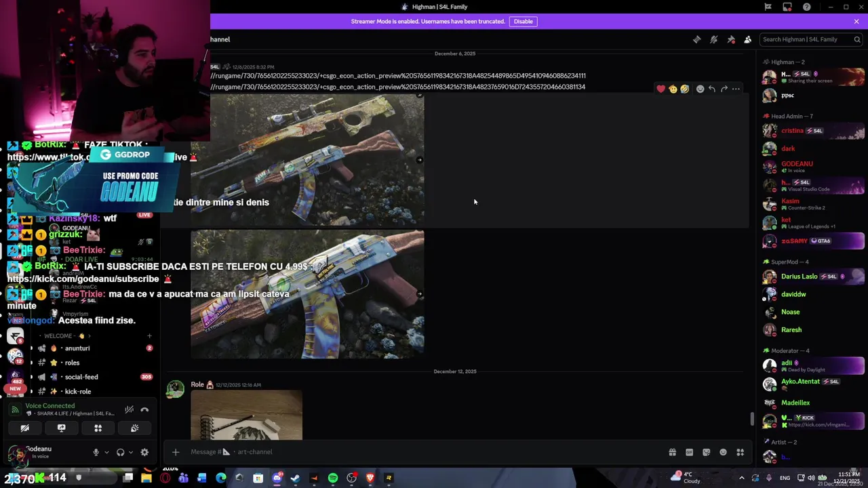Open More options for hovered message
Image resolution: width=868 pixels, height=488 pixels.
(x=736, y=89)
